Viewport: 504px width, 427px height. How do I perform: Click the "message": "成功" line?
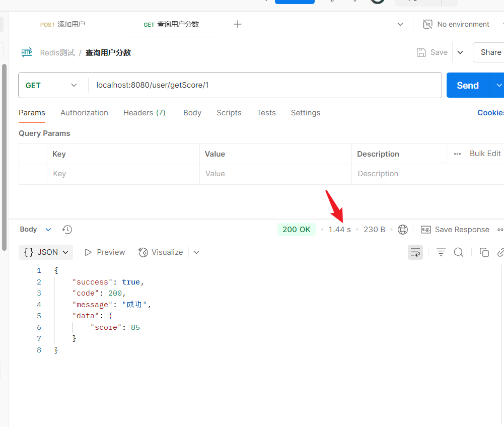tap(112, 305)
